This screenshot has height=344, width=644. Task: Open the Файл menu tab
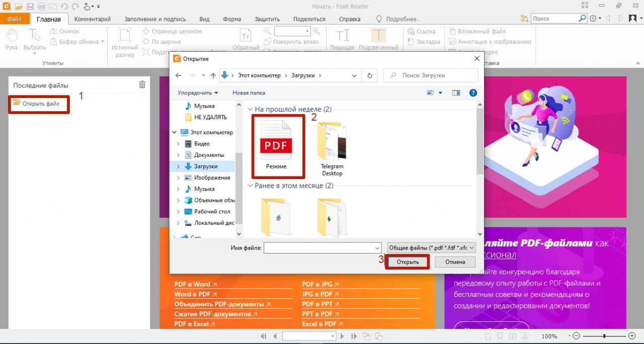coord(15,19)
